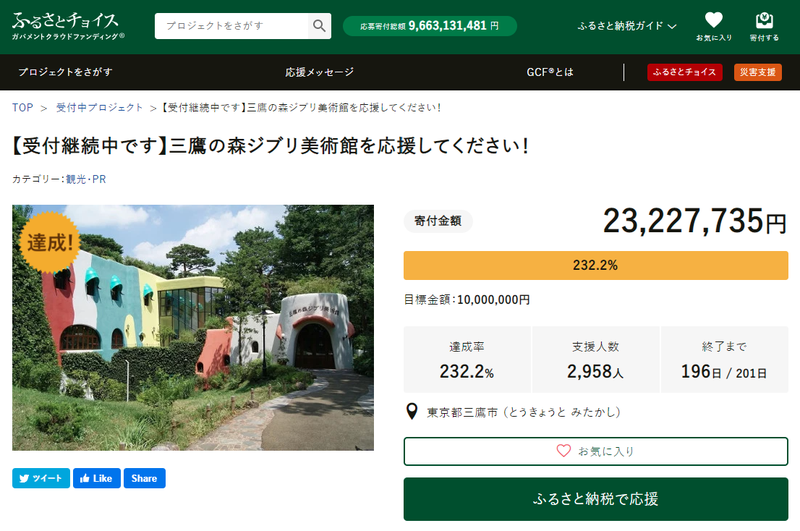800x531 pixels.
Task: Click the Facebook Like button
Action: click(96, 478)
